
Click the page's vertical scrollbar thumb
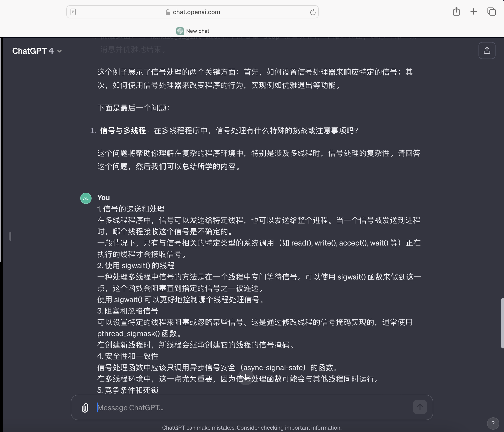(x=502, y=323)
